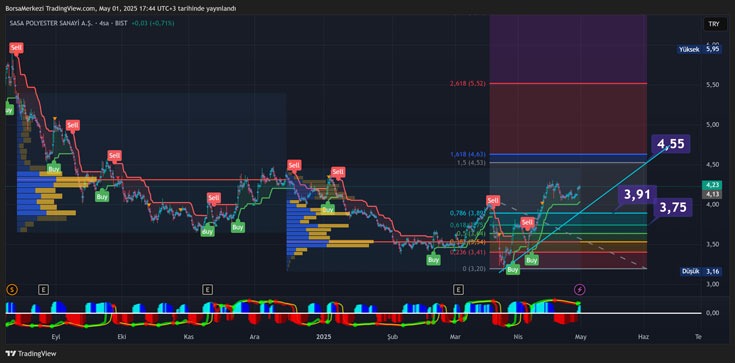The width and height of the screenshot is (735, 363).
Task: Click the grey price tag 4,13
Action: point(712,194)
